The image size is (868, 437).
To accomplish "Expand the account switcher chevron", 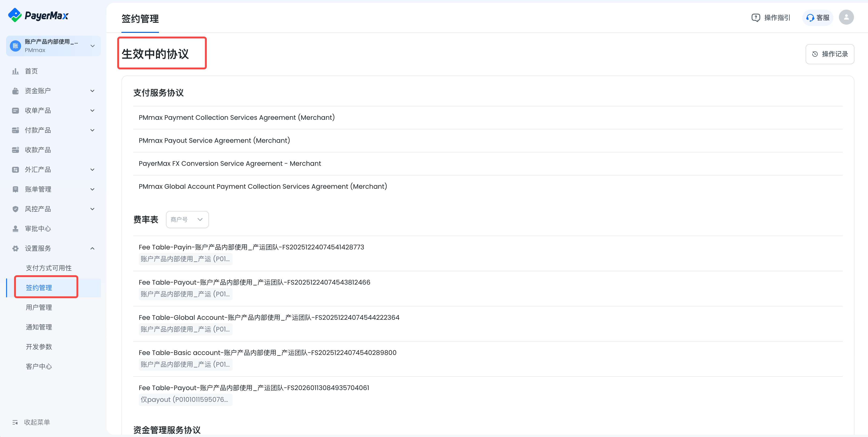I will coord(93,46).
